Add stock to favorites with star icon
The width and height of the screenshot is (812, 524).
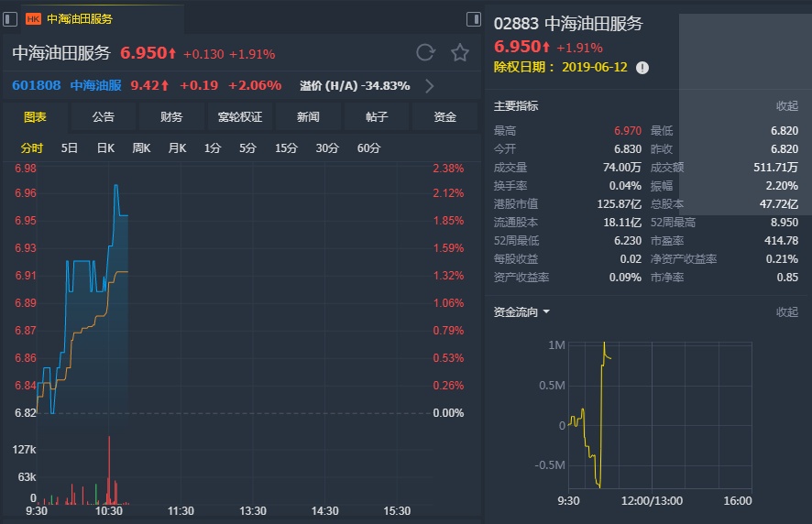pos(460,52)
